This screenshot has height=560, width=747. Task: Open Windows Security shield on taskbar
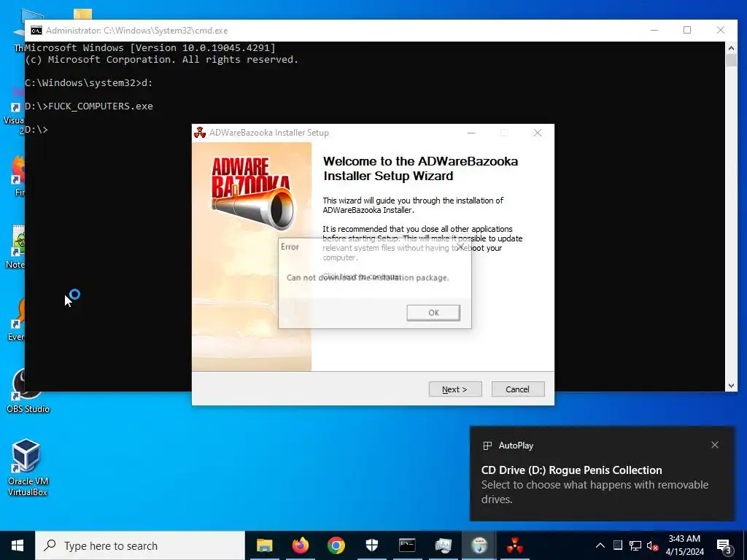tap(371, 545)
